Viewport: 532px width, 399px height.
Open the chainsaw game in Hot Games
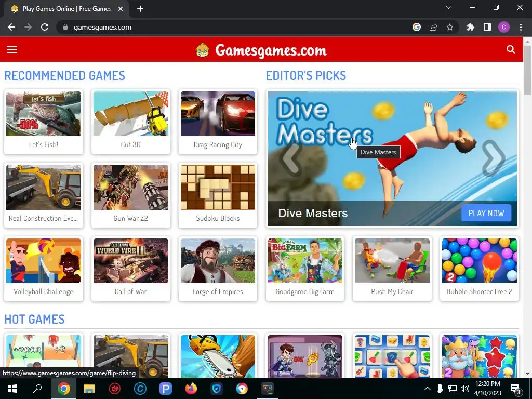point(218,356)
